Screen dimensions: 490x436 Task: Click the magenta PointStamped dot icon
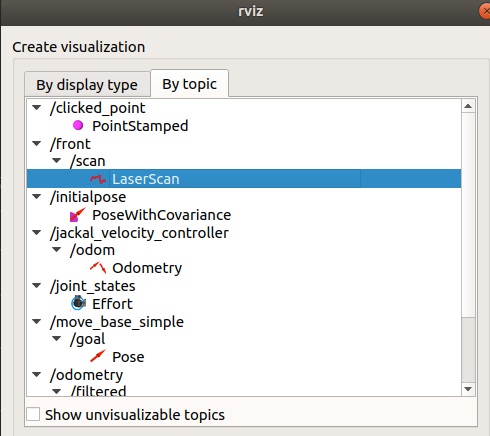coord(78,125)
